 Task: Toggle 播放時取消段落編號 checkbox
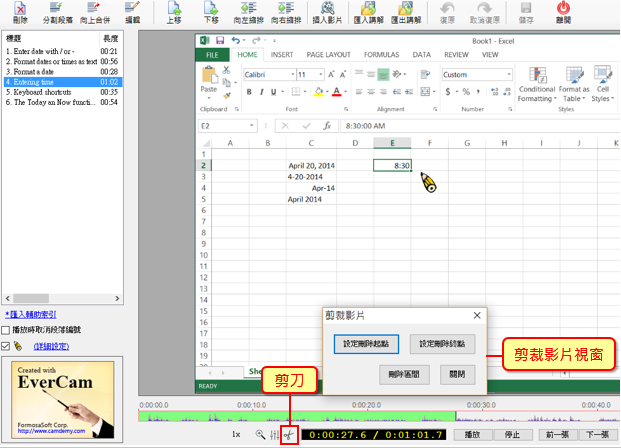(x=8, y=329)
